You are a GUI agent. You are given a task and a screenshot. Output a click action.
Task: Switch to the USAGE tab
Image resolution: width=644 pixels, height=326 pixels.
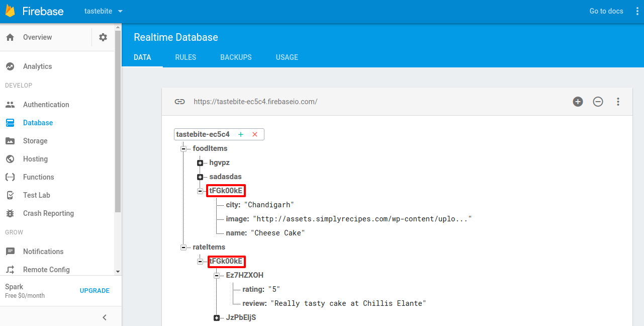coord(287,57)
